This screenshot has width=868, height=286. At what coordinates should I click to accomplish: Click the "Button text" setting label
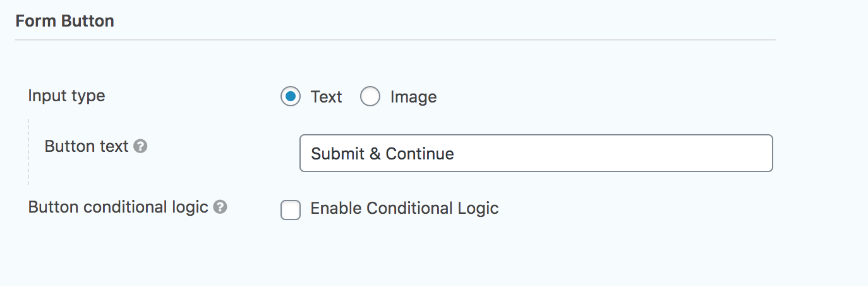tap(87, 146)
